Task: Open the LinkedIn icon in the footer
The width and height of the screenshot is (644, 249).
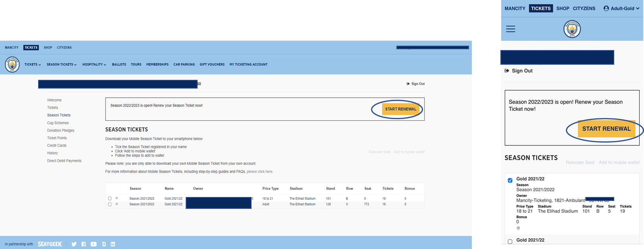Action: tap(113, 244)
